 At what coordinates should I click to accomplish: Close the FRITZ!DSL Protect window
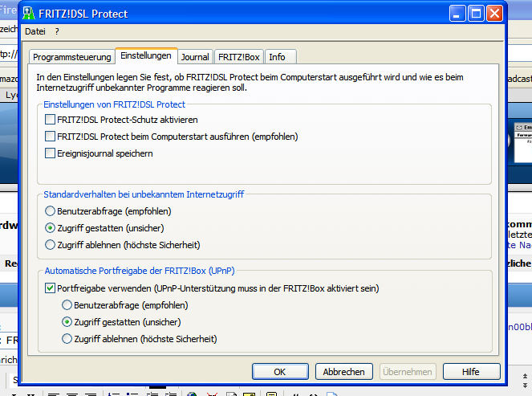pos(494,14)
